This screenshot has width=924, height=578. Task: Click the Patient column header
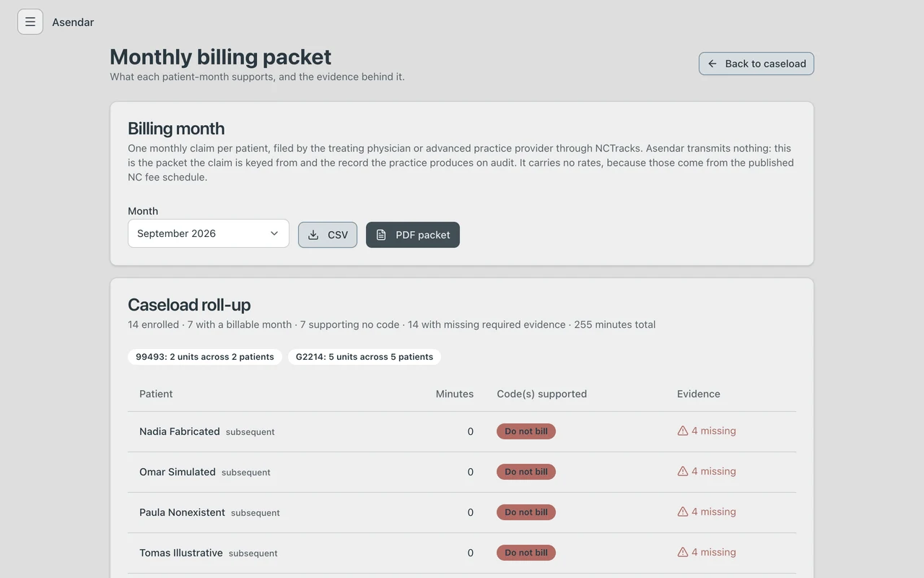tap(156, 394)
